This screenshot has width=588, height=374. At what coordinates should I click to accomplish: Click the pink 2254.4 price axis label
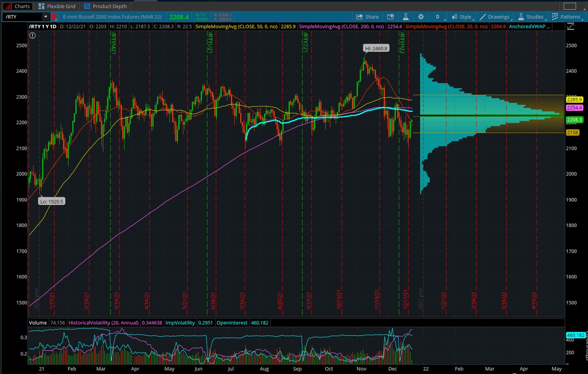(x=574, y=108)
